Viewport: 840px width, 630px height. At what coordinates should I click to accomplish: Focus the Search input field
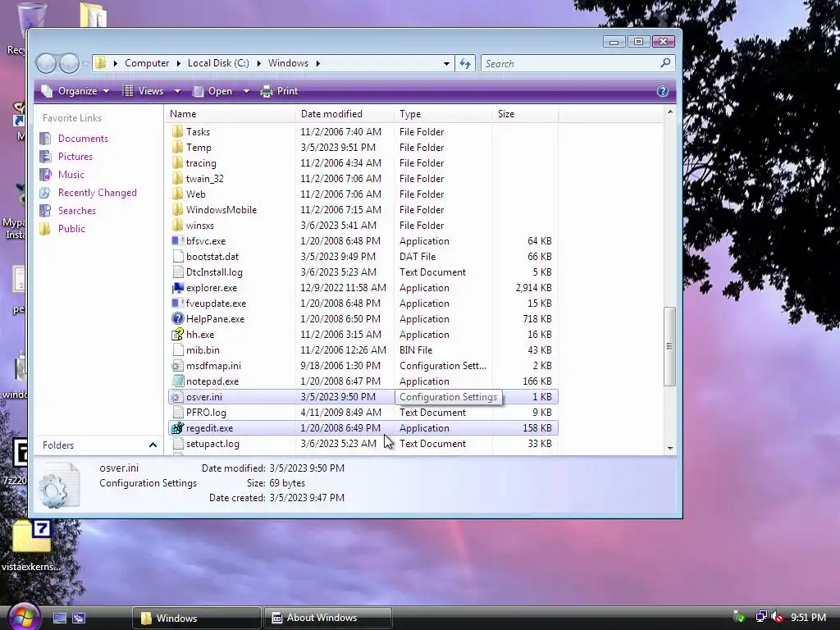click(x=572, y=64)
